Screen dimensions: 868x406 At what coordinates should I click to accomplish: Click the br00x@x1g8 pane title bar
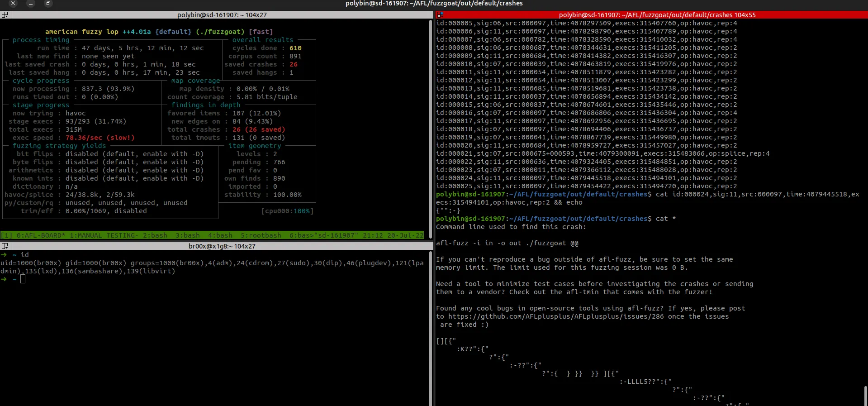pos(222,246)
